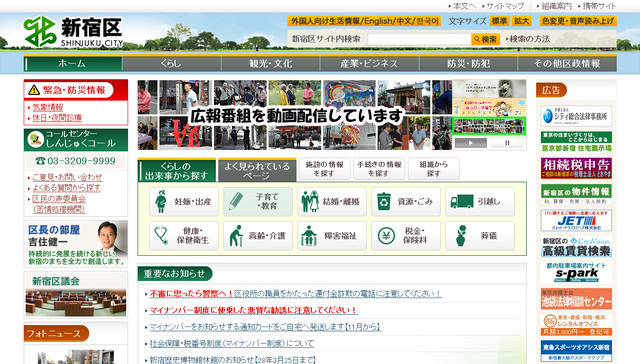640x364 pixels.
Task: Select the 子育て・教育 pencil icon tile
Action: point(258,202)
